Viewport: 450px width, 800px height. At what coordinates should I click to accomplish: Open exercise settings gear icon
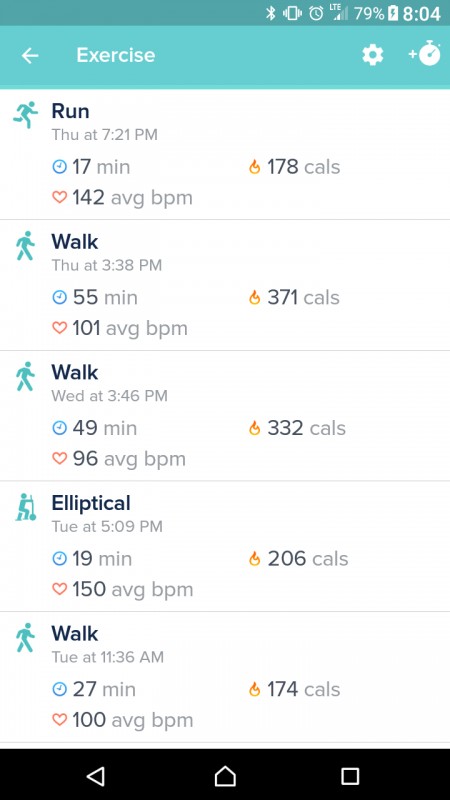372,55
